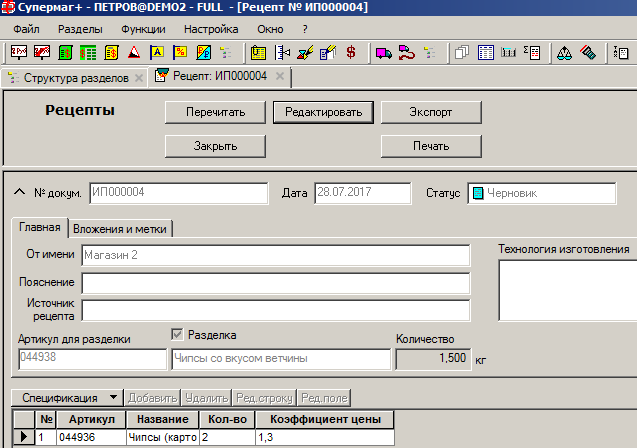Click the TAX document toolbar icon

(621, 52)
